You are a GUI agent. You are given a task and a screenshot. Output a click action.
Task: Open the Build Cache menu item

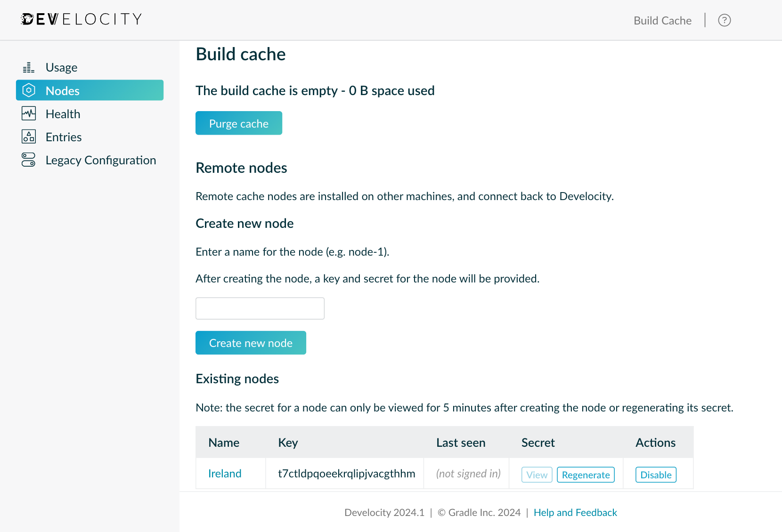[662, 20]
